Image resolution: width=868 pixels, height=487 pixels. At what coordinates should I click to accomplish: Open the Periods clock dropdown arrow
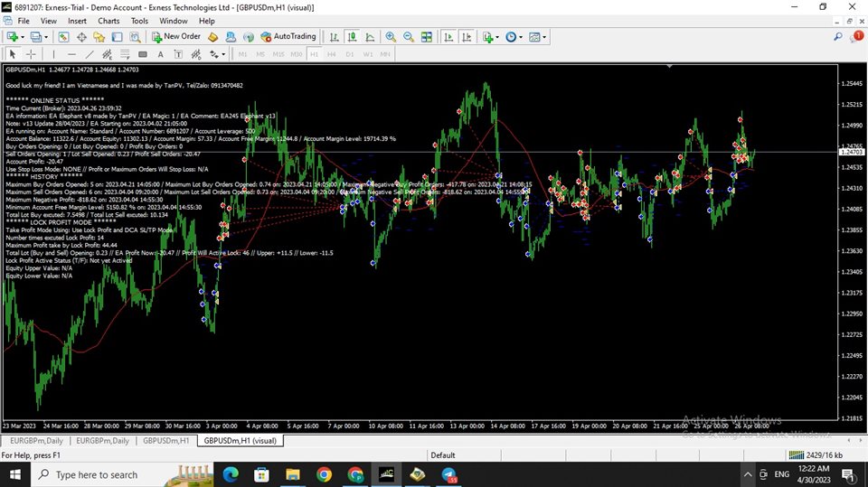521,37
